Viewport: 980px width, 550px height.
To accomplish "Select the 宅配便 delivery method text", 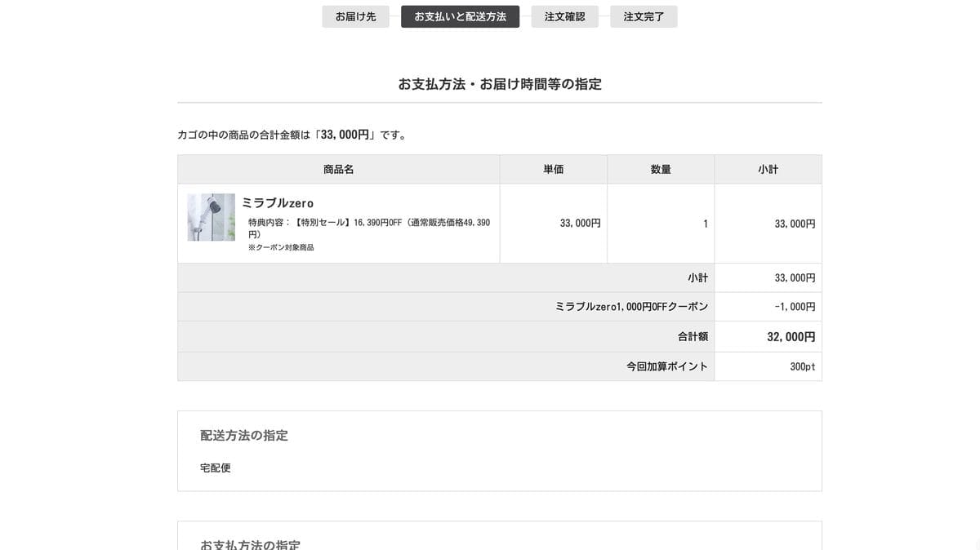I will point(216,468).
